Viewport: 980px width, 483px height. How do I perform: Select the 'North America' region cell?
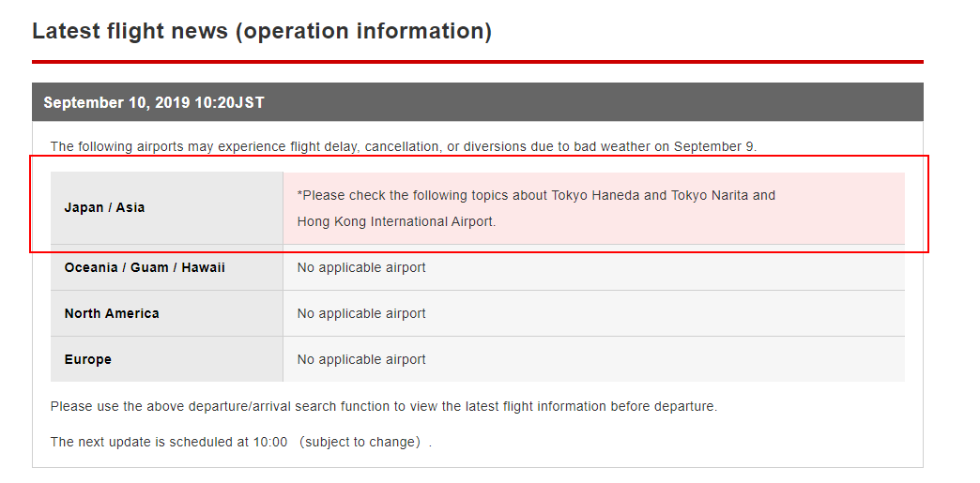click(166, 313)
